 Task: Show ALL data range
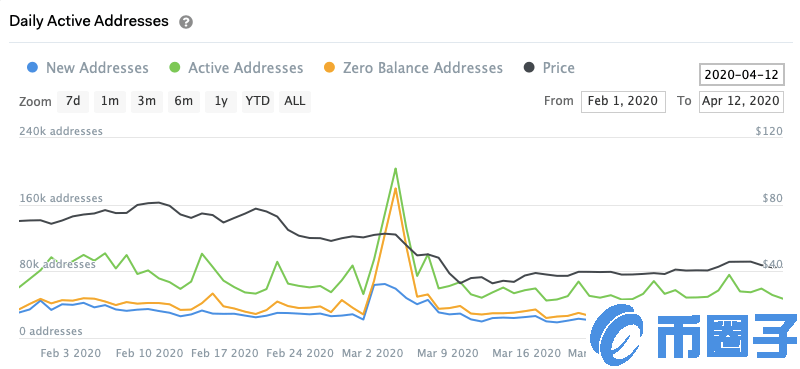click(x=295, y=102)
